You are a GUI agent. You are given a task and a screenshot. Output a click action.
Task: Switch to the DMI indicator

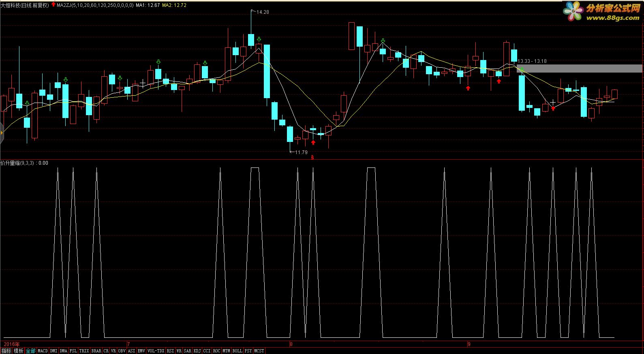tap(54, 351)
